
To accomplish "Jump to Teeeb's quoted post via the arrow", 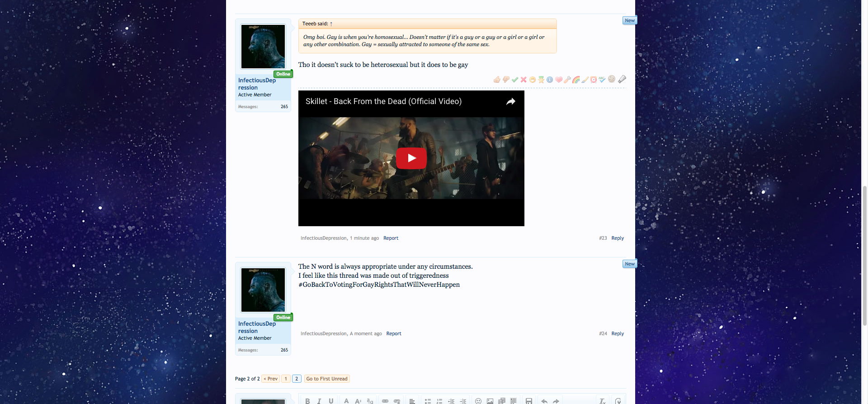I will (x=331, y=24).
